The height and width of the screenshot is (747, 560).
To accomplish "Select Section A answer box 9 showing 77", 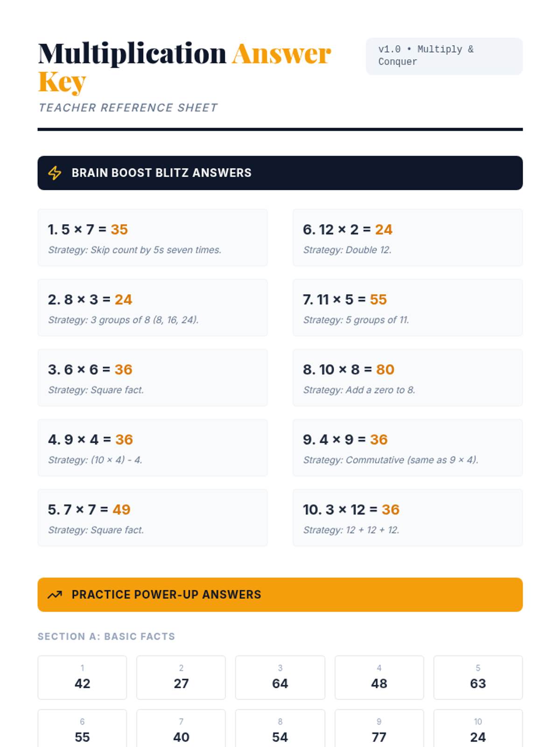I will coord(379,731).
